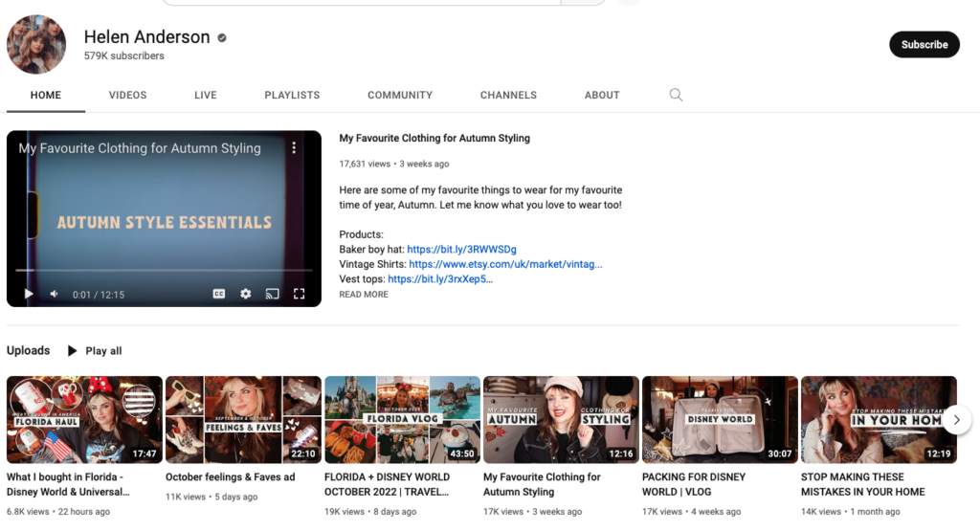Screen dimensions: 980x531
Task: Open the featured video's three-dot menu
Action: pyautogui.click(x=294, y=148)
